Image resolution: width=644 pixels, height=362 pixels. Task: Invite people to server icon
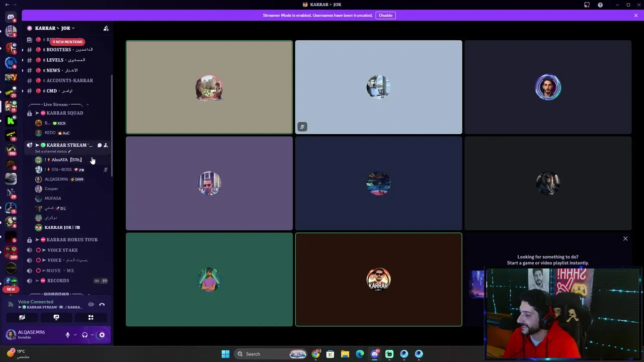106,28
